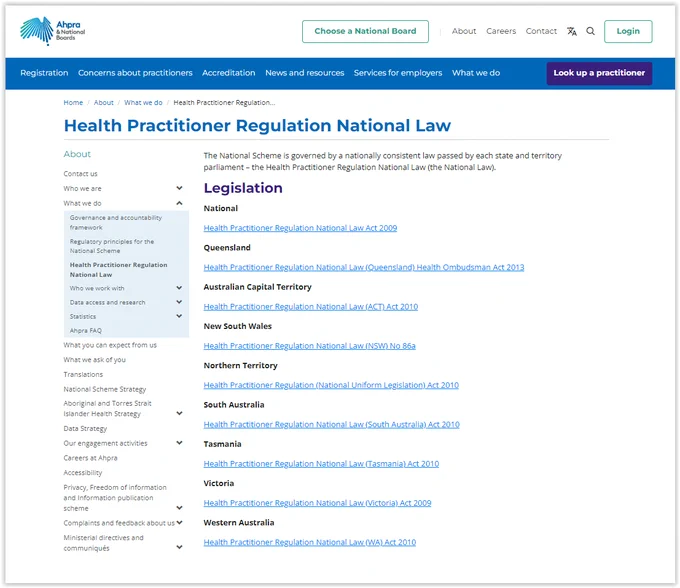Click the Queensland subheading
Screen dimensions: 680x588
[x=227, y=248]
